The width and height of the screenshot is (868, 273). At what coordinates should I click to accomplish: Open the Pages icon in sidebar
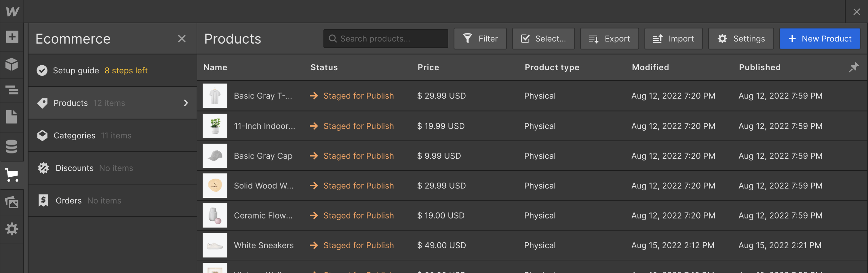(12, 117)
